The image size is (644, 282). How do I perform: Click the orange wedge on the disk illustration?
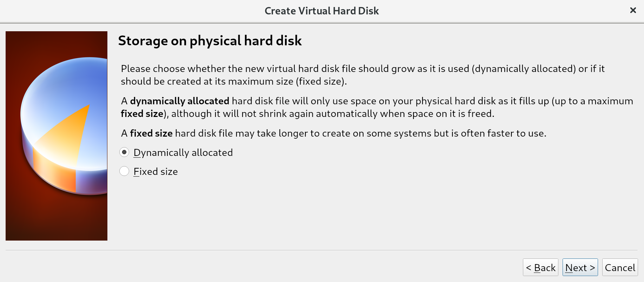[70, 133]
